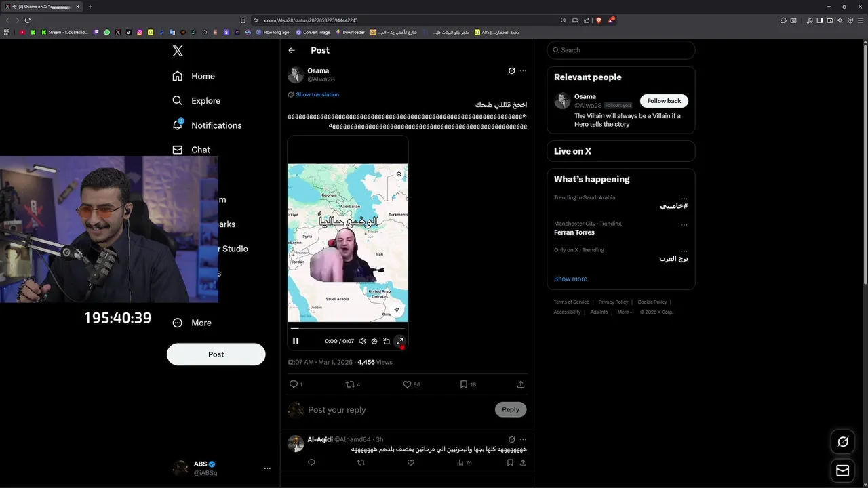Mute the video volume
868x488 pixels.
click(363, 341)
